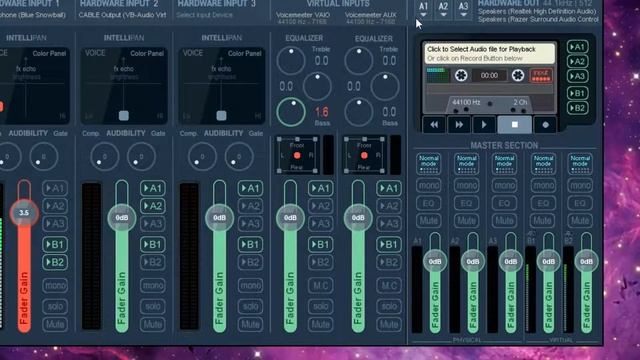Toggle B1 routing on Hardware Input 2
This screenshot has height=360, width=640.
(x=153, y=244)
